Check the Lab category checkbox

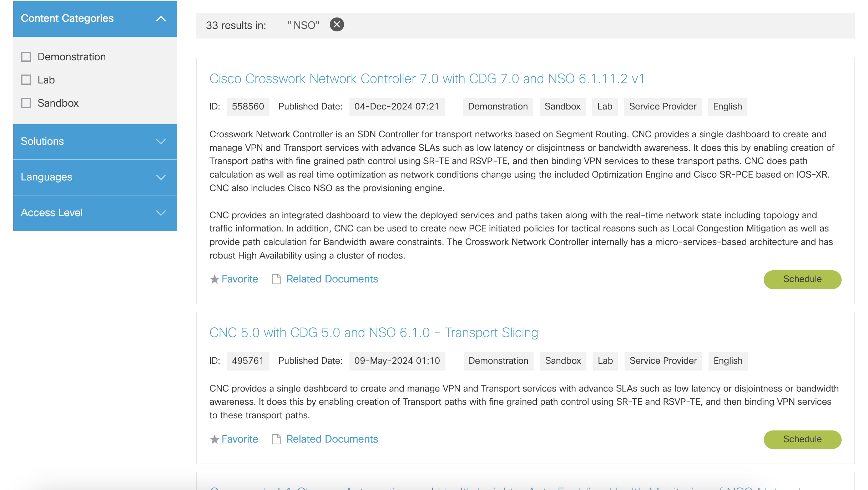pyautogui.click(x=26, y=80)
